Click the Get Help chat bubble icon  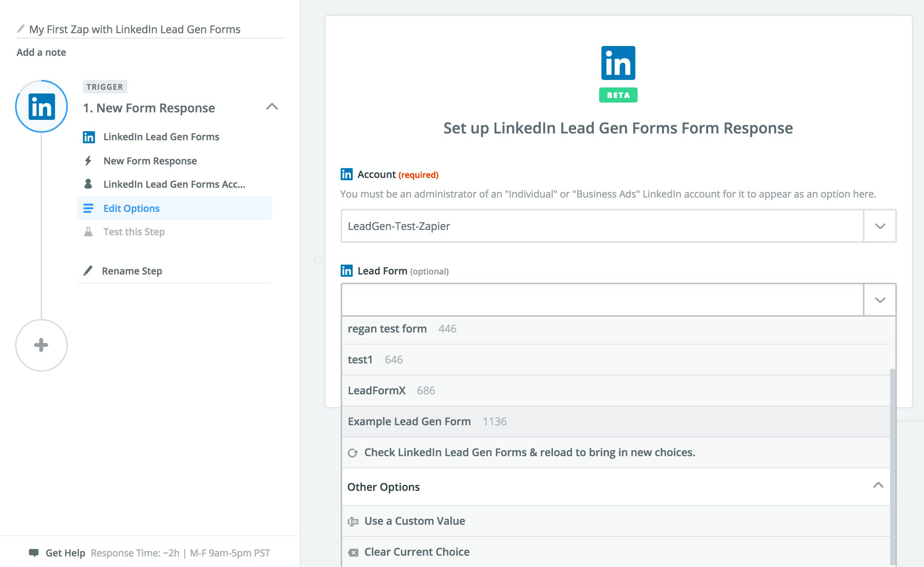coord(34,553)
